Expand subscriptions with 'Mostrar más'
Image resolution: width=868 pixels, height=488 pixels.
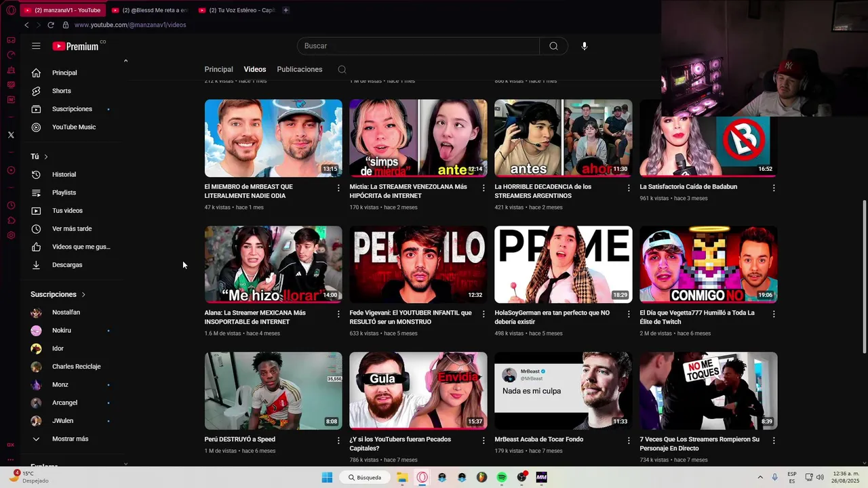[x=71, y=439]
